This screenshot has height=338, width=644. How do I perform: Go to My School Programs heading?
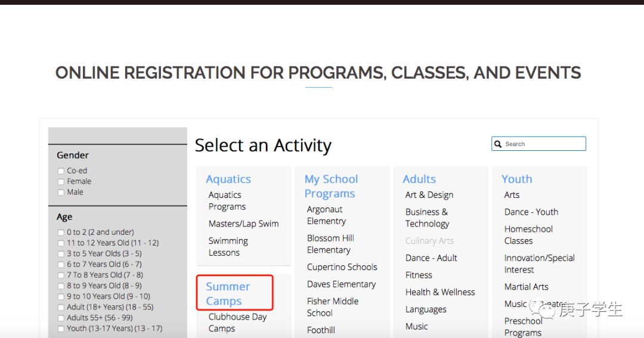(331, 186)
